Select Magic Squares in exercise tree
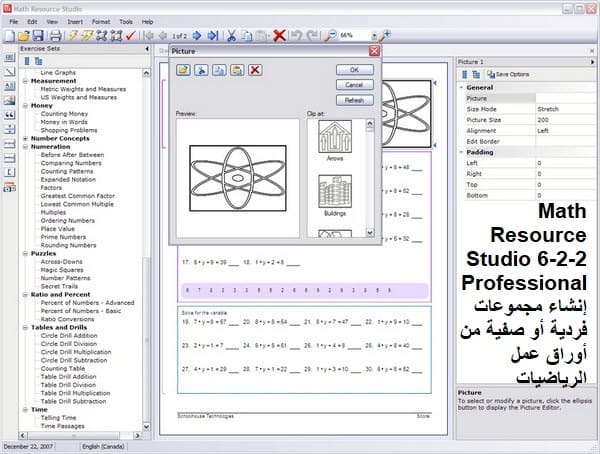 point(62,270)
